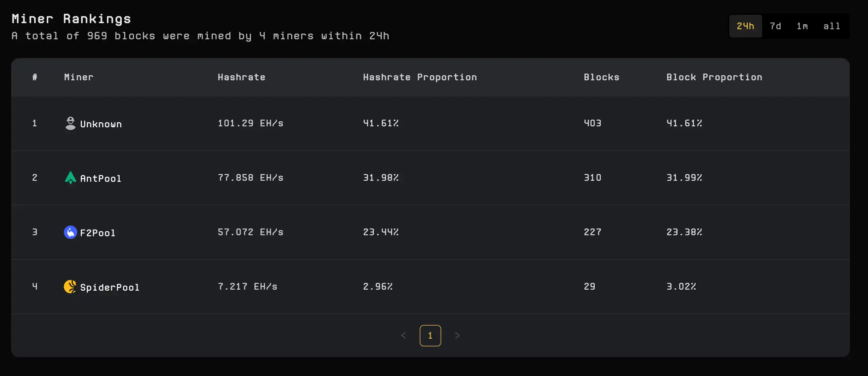Go to next page arrow
Viewport: 868px width, 376px height.
coord(457,336)
